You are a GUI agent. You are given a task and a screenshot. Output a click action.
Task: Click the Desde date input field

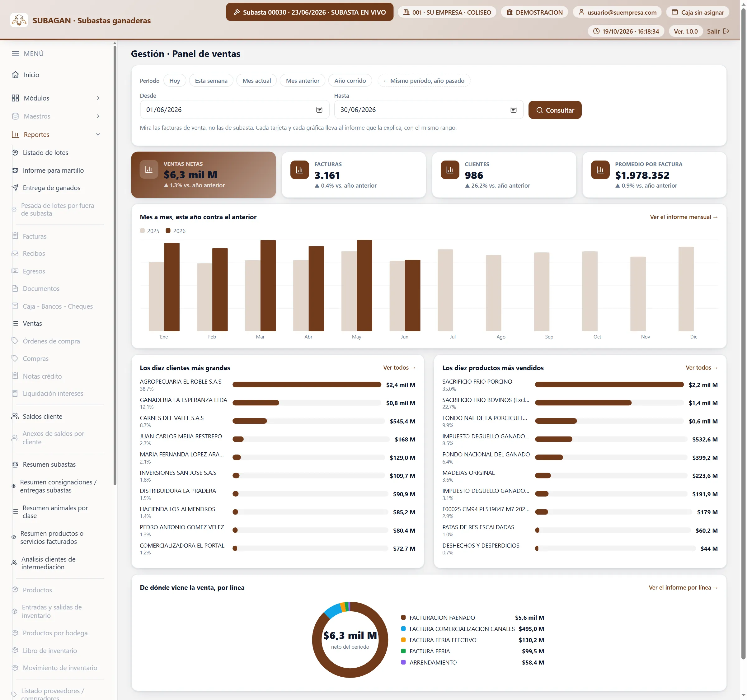234,110
